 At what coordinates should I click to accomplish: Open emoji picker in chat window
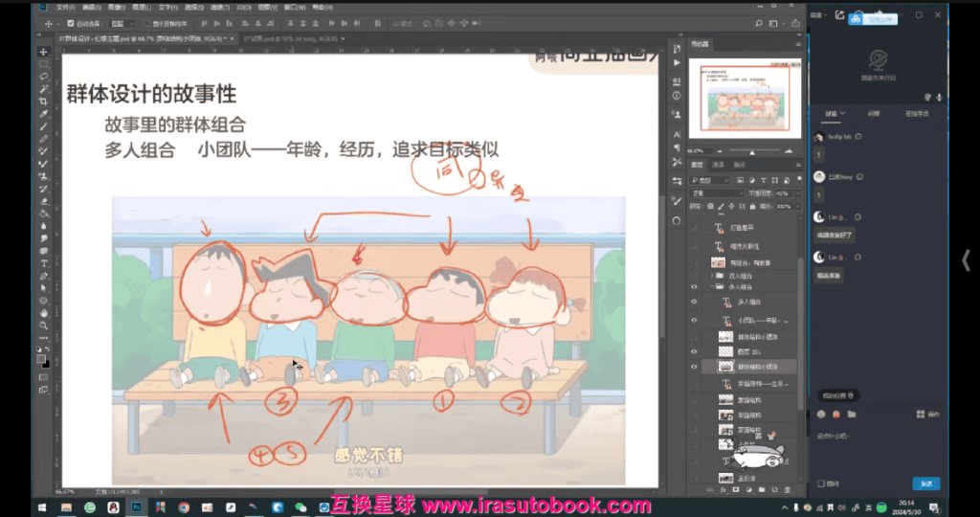(x=820, y=414)
